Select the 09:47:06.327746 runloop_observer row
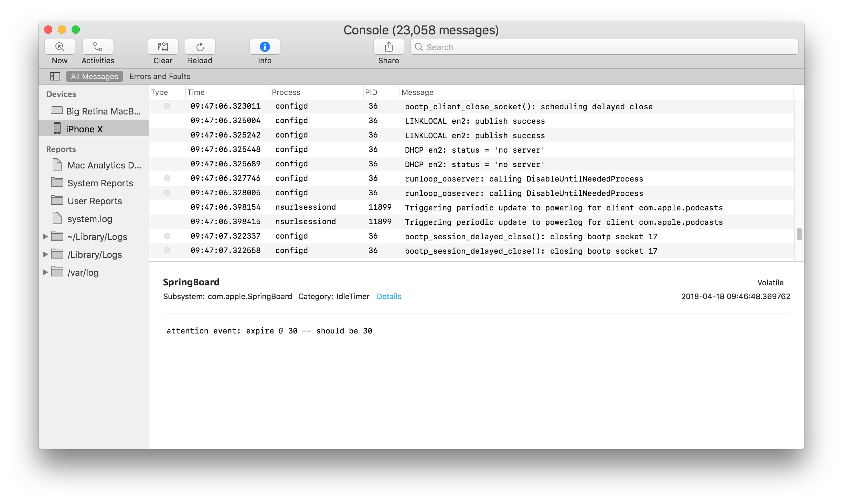The width and height of the screenshot is (843, 504). [472, 178]
